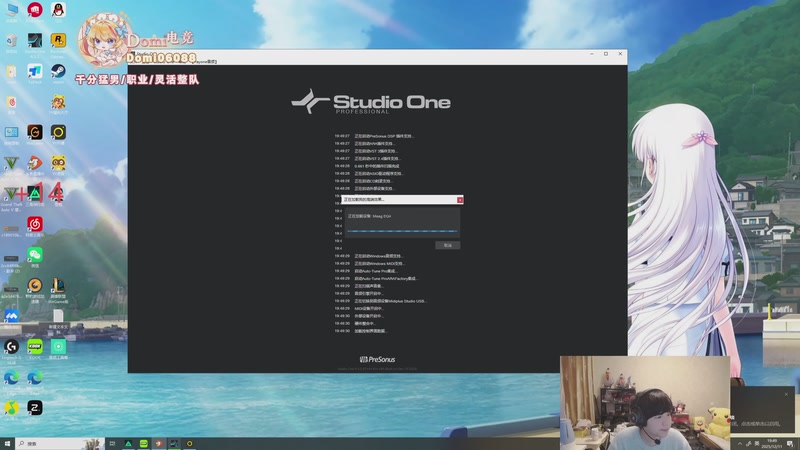This screenshot has height=450, width=800.
Task: Open the black Z desktop icon
Action: 35,409
